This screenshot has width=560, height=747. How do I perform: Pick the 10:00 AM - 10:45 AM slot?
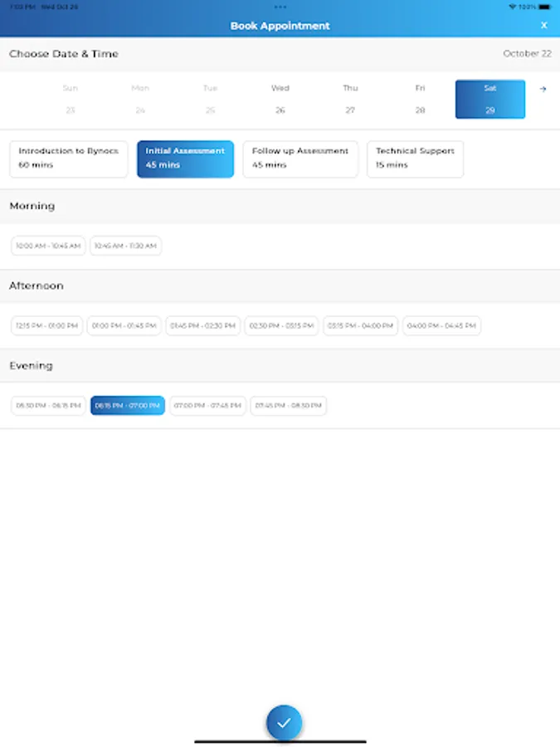click(48, 246)
